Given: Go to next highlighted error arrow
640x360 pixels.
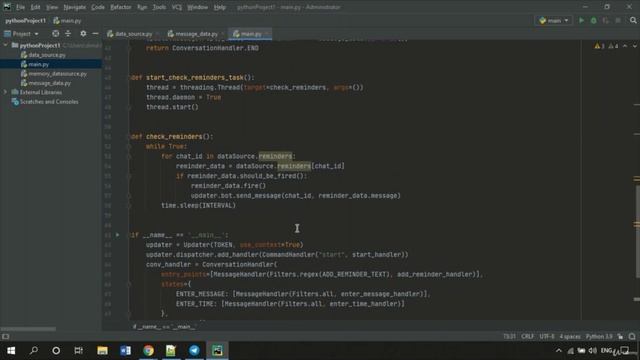Looking at the screenshot, I should [x=635, y=46].
